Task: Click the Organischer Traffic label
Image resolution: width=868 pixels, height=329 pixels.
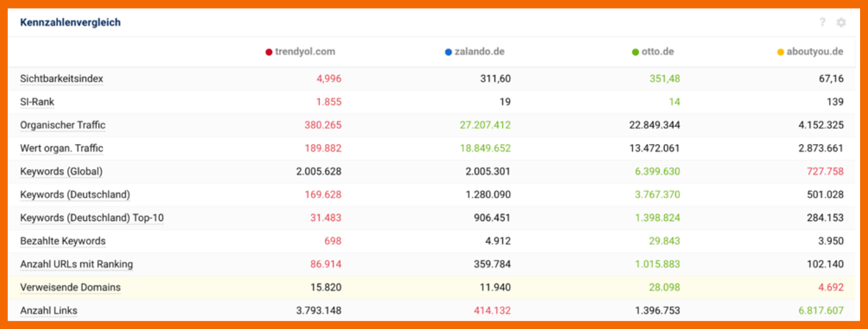Action: 62,125
